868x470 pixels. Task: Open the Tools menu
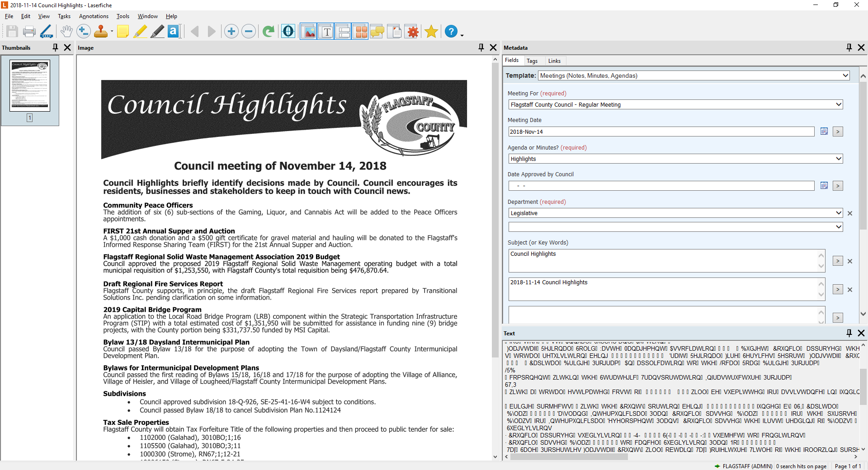point(123,16)
